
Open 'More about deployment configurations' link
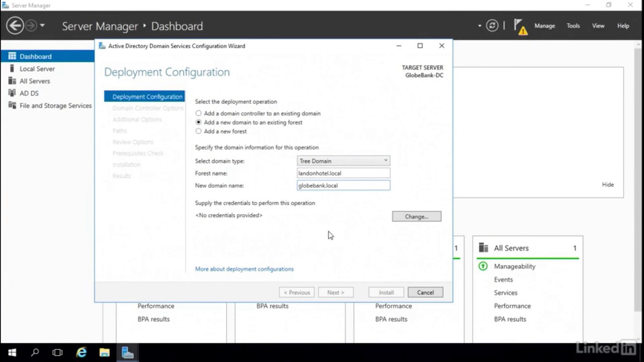coord(244,269)
